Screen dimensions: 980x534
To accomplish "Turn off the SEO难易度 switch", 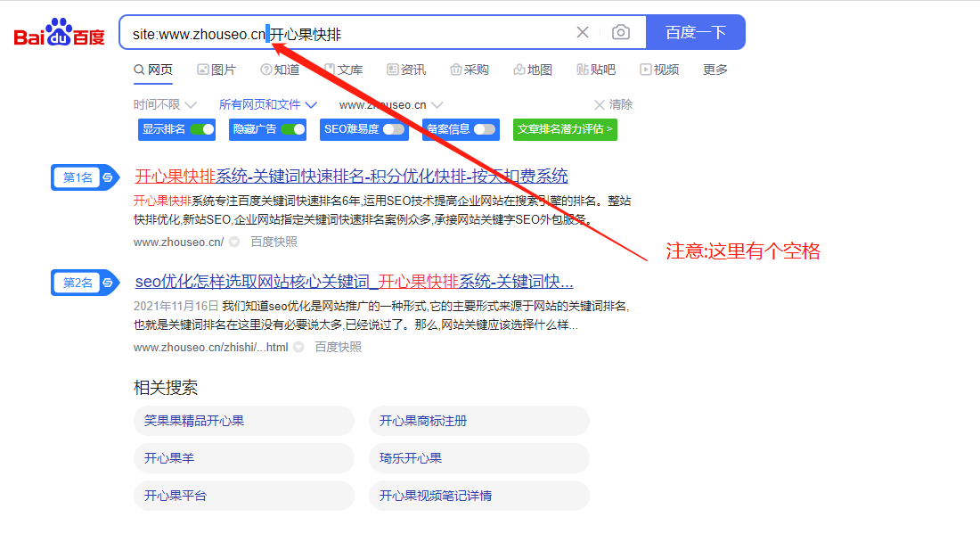I will (x=392, y=129).
